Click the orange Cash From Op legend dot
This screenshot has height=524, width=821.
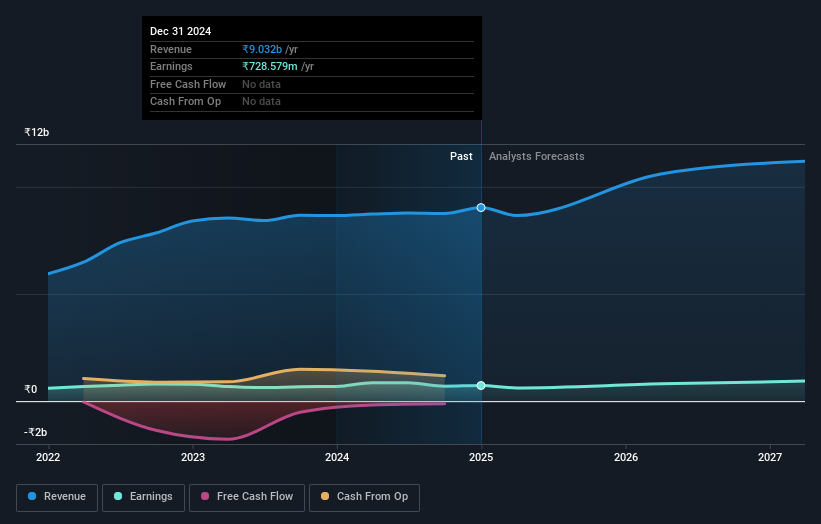point(325,496)
